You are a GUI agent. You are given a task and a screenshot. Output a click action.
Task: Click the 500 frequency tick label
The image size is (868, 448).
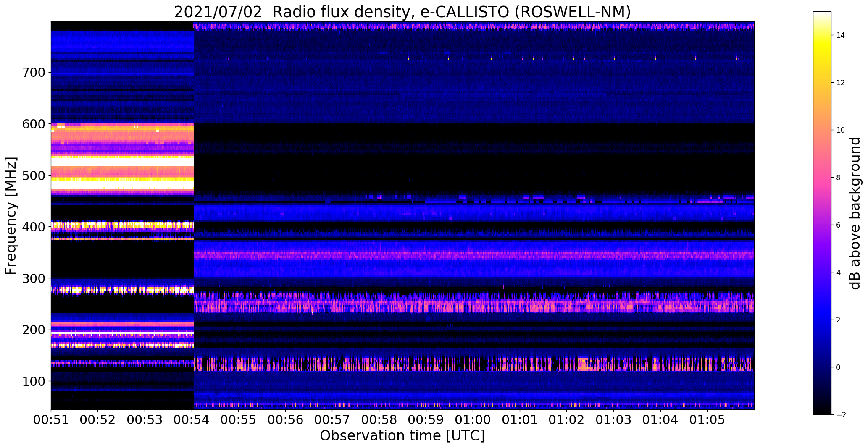pyautogui.click(x=33, y=176)
